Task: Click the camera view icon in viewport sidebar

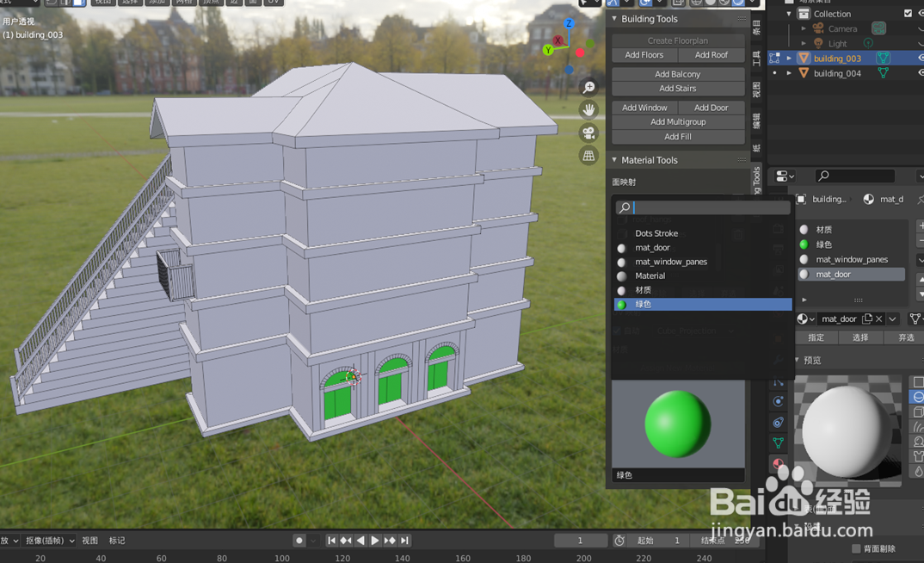Action: [x=588, y=131]
